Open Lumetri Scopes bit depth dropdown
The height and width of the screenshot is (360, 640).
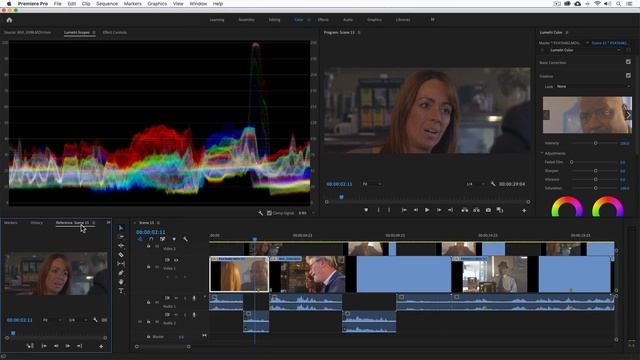tap(307, 213)
